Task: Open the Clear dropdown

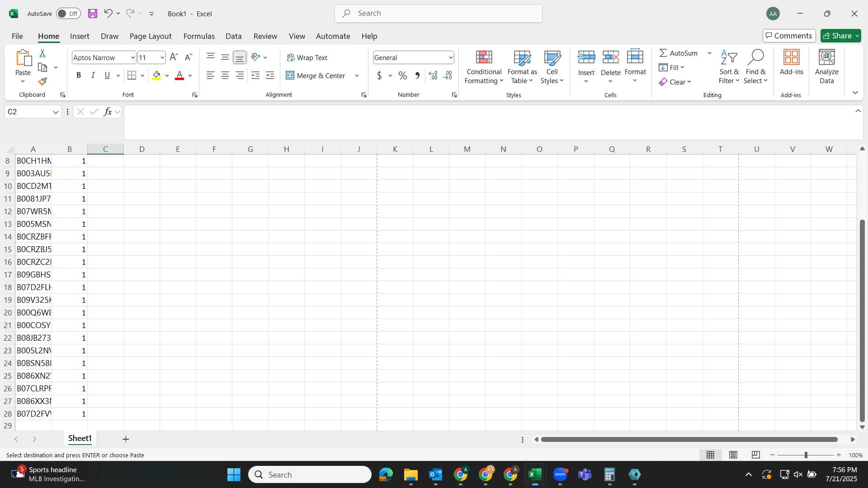Action: (x=675, y=82)
